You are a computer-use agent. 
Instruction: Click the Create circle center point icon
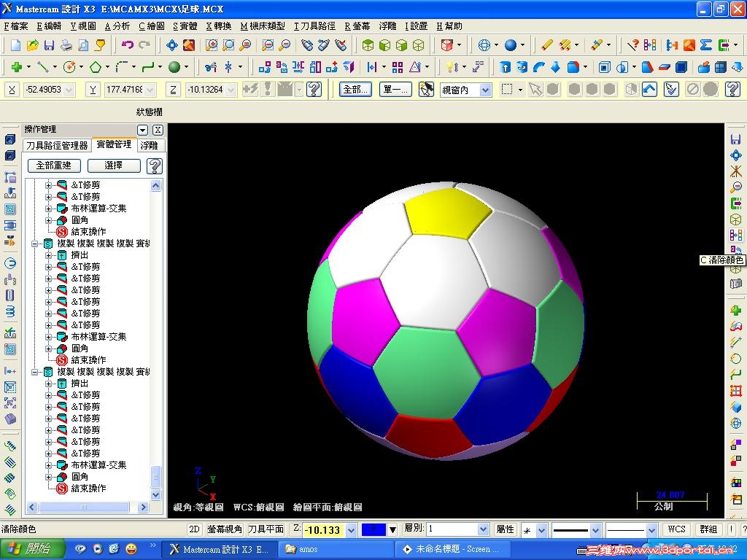click(69, 67)
